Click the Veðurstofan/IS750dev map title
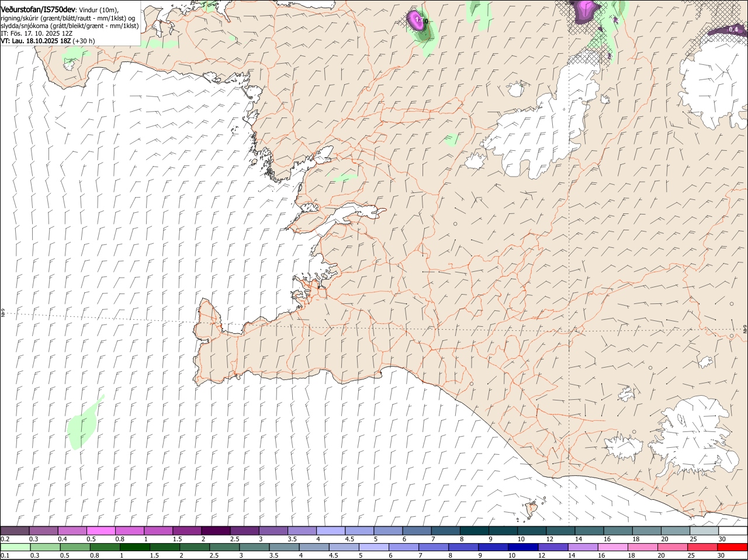Viewport: 748px width, 560px height. click(38, 9)
